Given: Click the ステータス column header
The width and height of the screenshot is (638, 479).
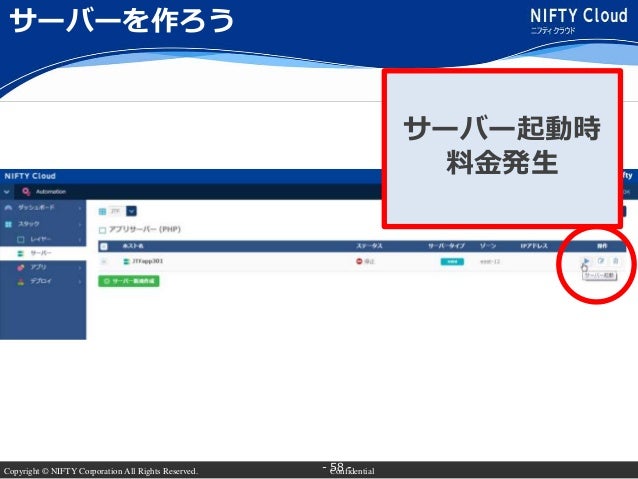Looking at the screenshot, I should [x=369, y=246].
